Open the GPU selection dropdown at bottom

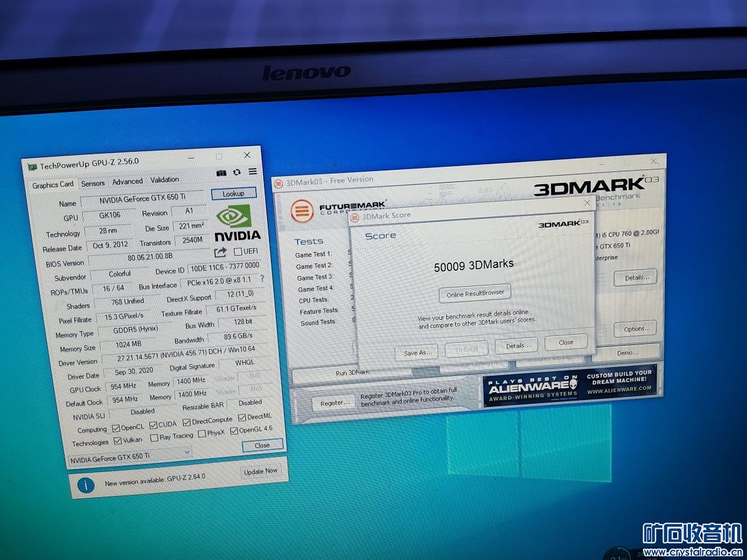click(x=130, y=458)
